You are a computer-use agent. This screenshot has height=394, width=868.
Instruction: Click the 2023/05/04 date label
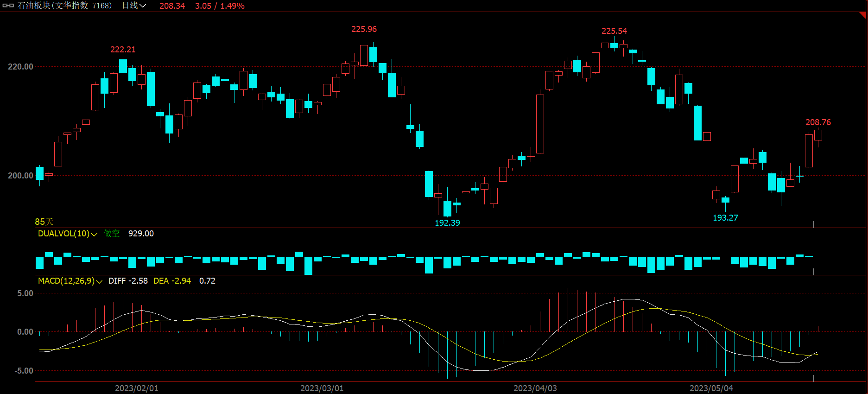coord(711,388)
